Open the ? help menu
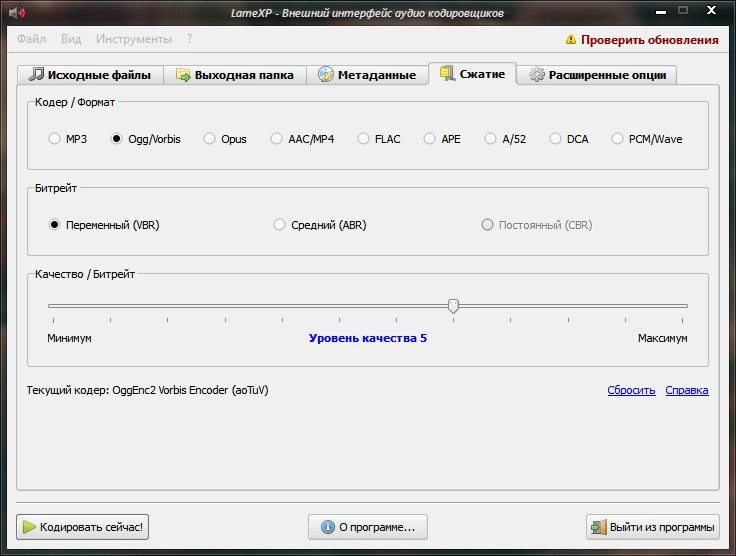This screenshot has height=556, width=736. click(189, 39)
